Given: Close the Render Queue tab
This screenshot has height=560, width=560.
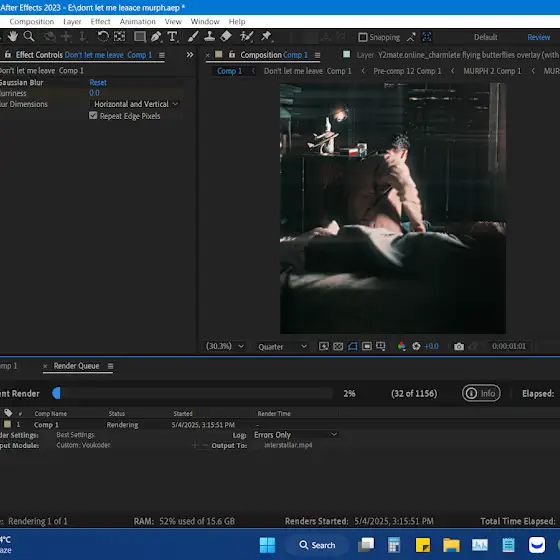Looking at the screenshot, I should point(45,366).
